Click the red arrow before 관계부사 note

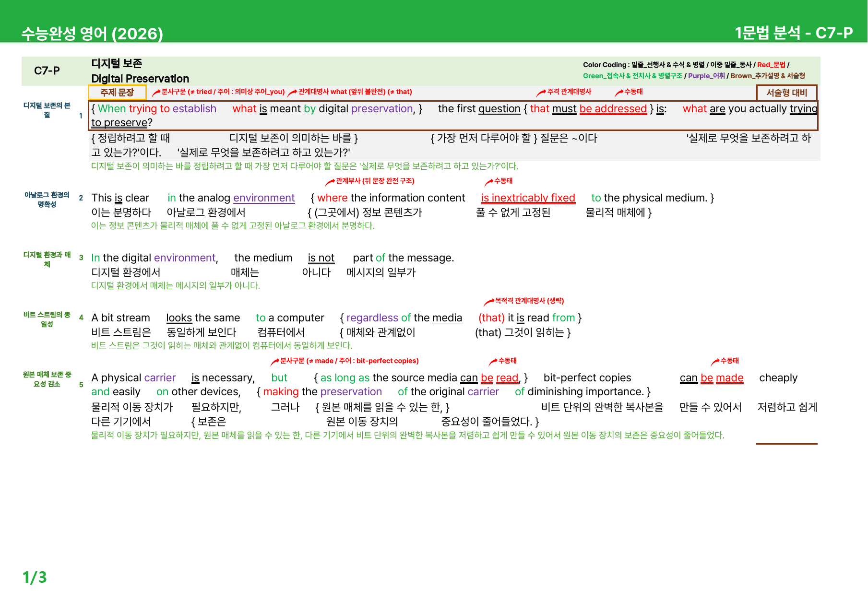pyautogui.click(x=330, y=182)
